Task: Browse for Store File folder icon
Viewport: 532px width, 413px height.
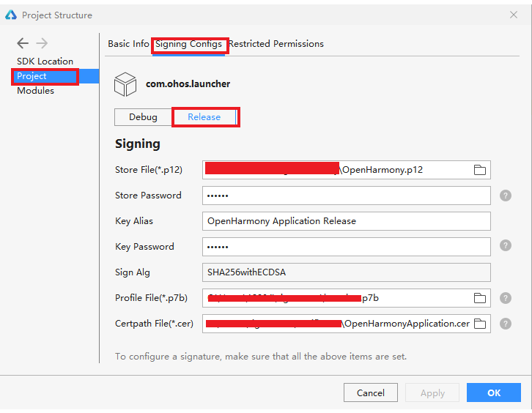Action: 480,170
